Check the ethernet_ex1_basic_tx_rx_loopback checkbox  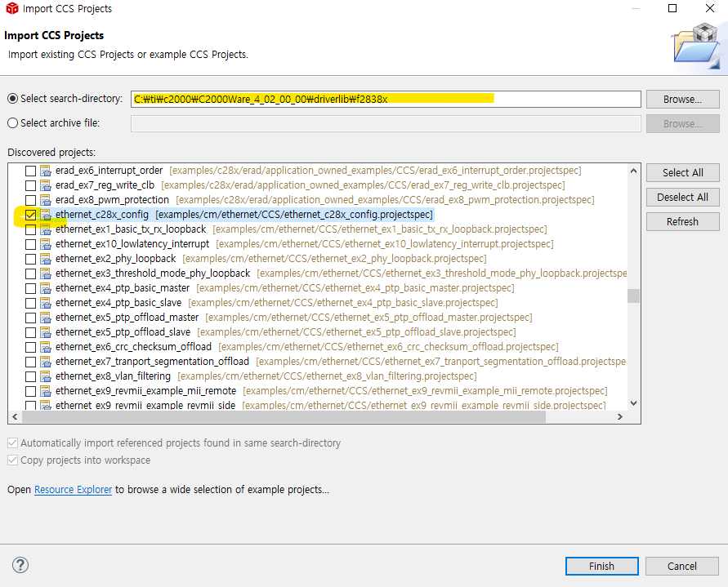31,229
